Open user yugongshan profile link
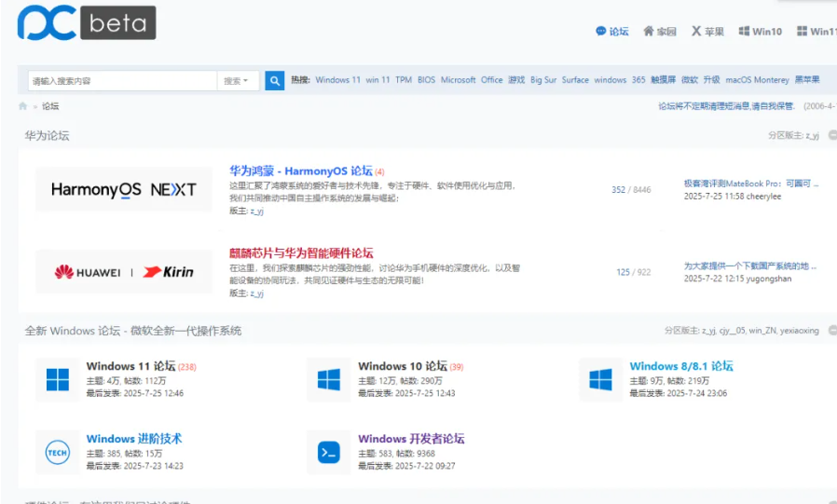 click(769, 279)
